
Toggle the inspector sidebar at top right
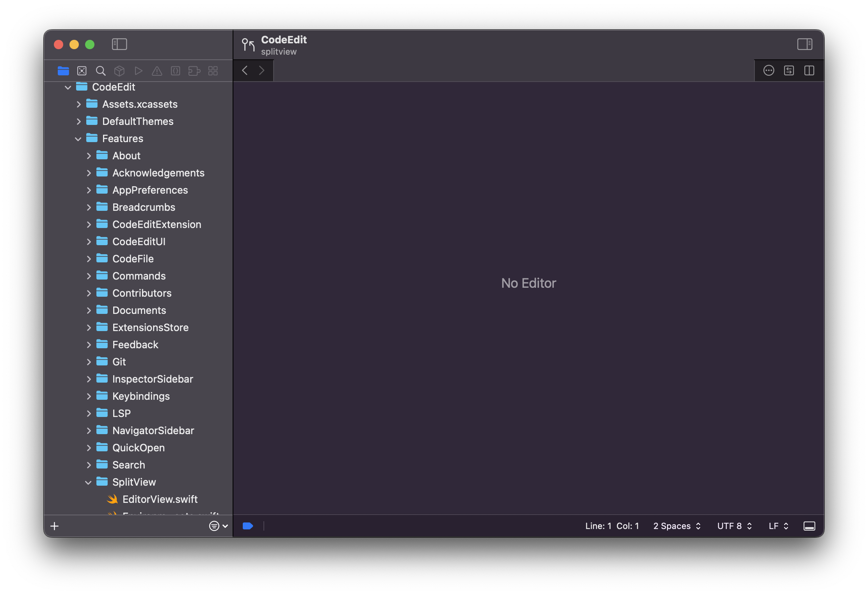(805, 44)
